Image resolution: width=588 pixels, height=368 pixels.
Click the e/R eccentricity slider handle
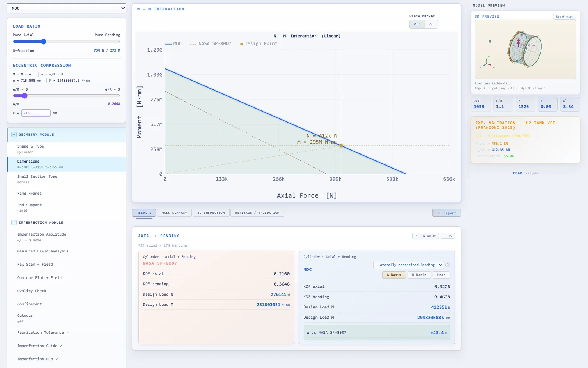point(25,96)
